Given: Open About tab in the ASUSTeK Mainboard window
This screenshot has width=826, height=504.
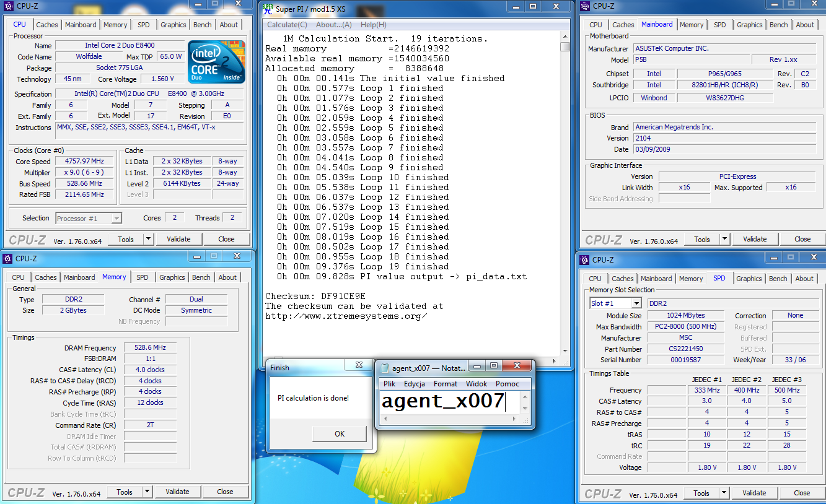Looking at the screenshot, I should (x=805, y=25).
